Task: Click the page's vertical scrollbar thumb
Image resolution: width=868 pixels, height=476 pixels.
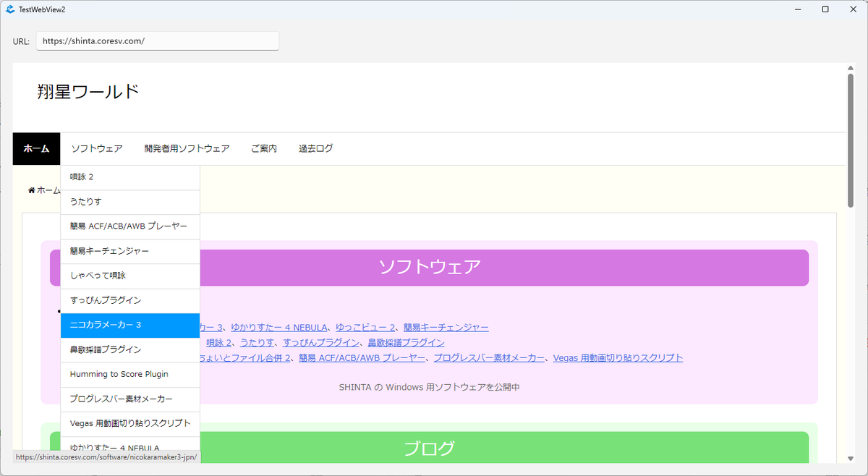Action: click(851, 140)
